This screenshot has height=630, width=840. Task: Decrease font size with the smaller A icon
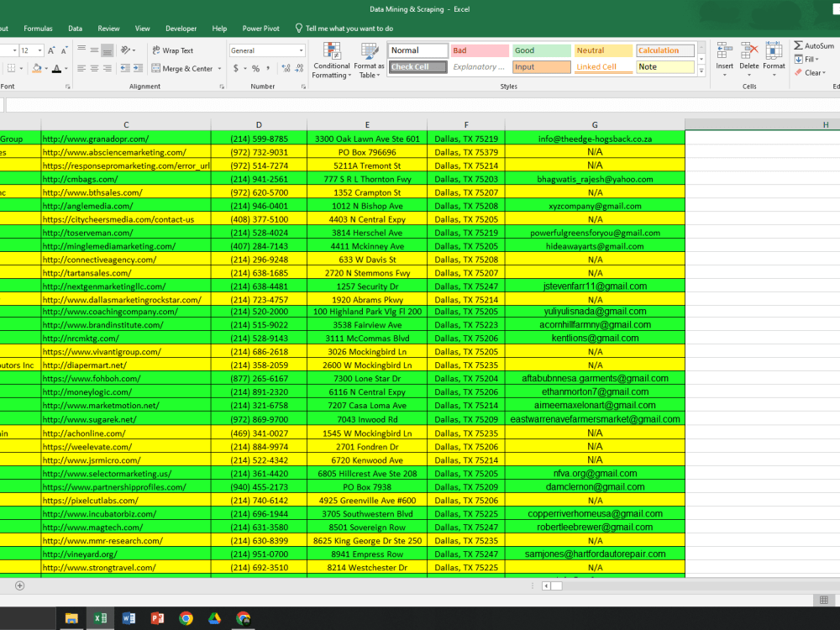65,50
